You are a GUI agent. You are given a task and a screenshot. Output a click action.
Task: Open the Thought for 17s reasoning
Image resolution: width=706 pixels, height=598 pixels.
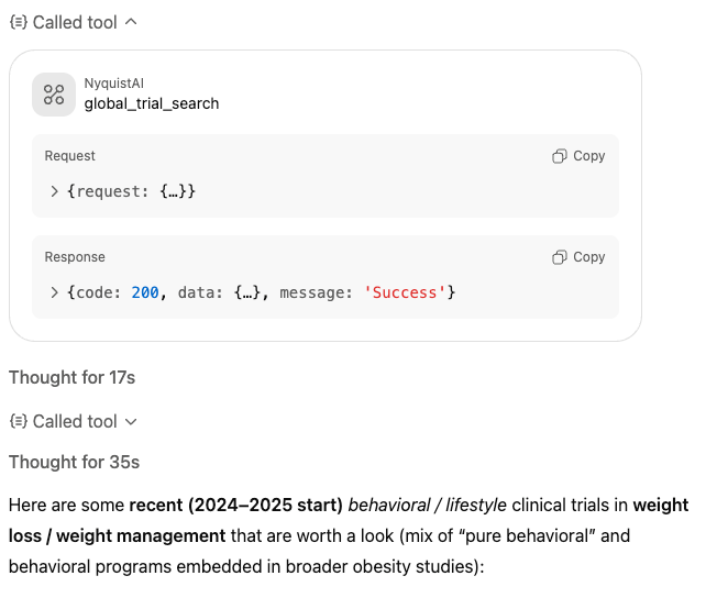72,377
